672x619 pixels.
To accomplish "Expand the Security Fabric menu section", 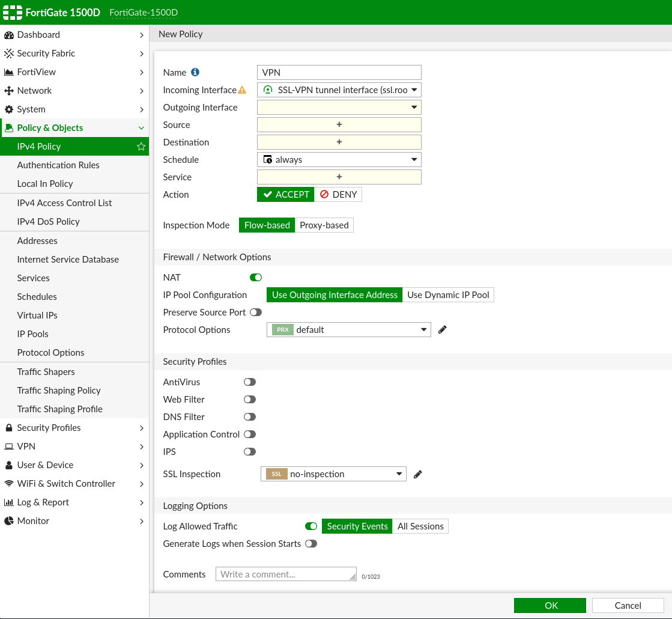I will click(x=74, y=53).
